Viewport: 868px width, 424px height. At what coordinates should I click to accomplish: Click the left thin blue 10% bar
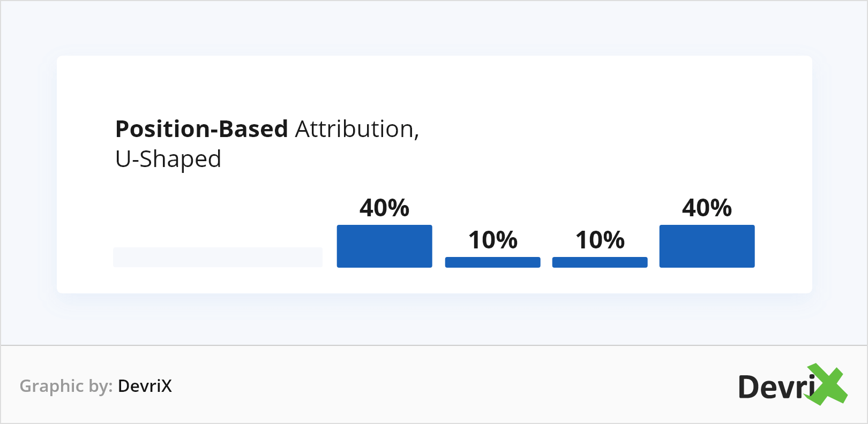492,262
